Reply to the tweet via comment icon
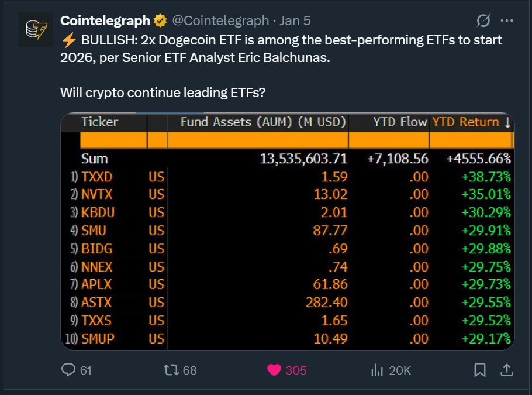Viewport: 532px width, 395px height. click(69, 370)
